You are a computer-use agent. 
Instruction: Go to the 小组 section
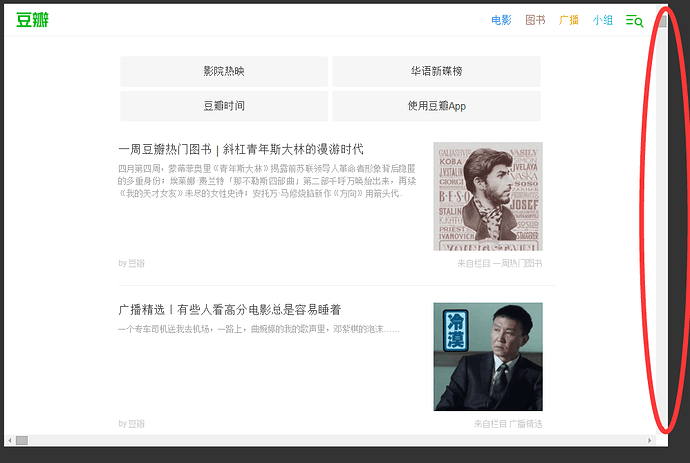602,20
